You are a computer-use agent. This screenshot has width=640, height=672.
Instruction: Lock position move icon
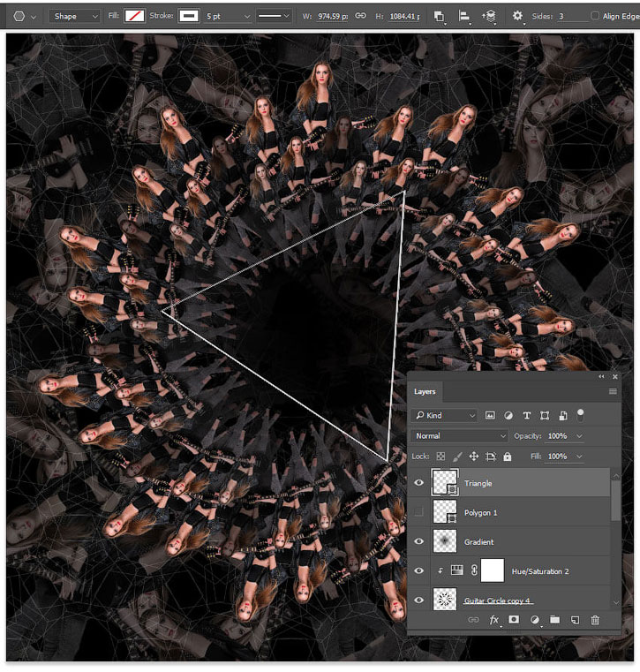pyautogui.click(x=474, y=457)
